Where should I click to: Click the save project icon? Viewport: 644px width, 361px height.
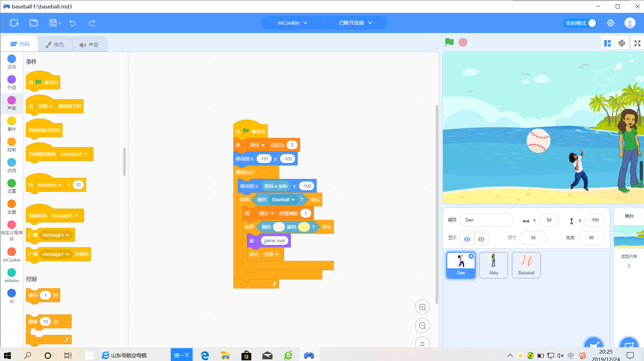tap(53, 23)
